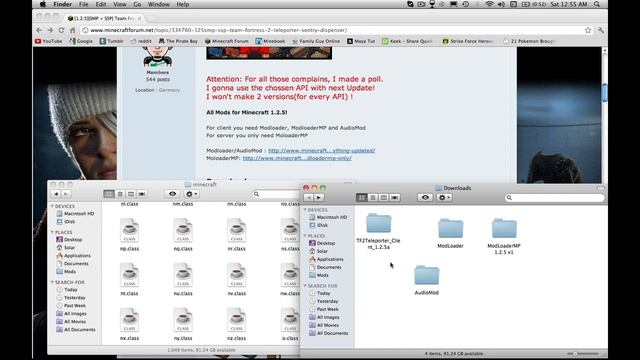Open the Apple menu
The width and height of the screenshot is (640, 360).
point(43,4)
